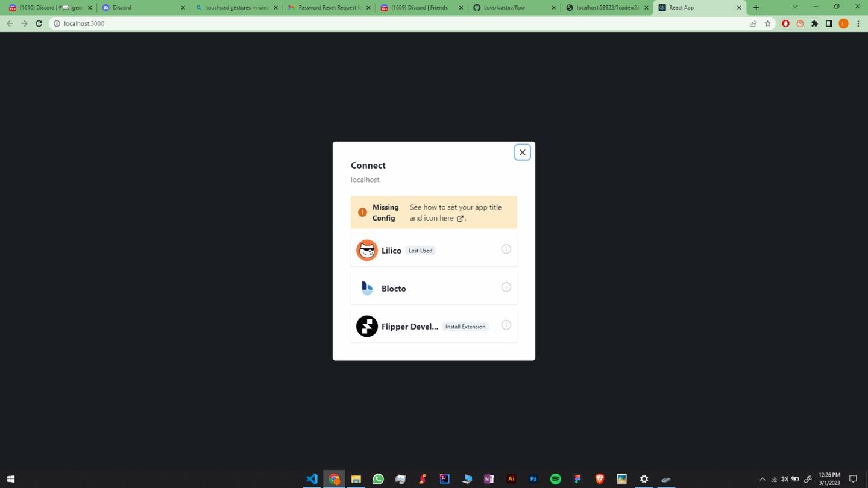Click the Last Used badge on Lilico
868x488 pixels.
click(420, 251)
